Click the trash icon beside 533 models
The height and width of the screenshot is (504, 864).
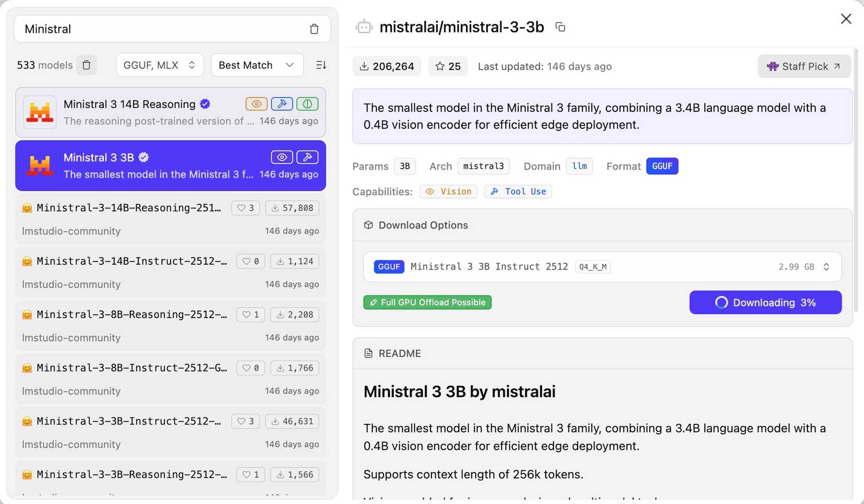pos(87,65)
